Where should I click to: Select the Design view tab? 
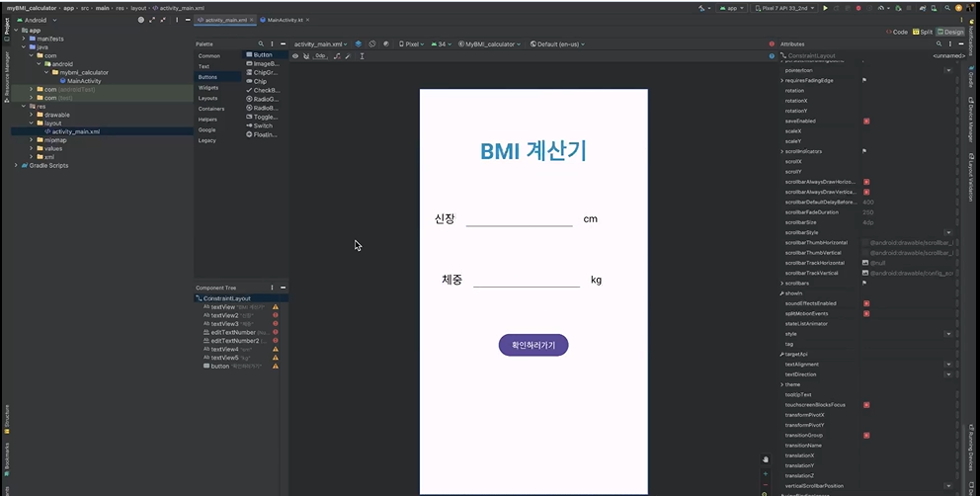(x=950, y=32)
